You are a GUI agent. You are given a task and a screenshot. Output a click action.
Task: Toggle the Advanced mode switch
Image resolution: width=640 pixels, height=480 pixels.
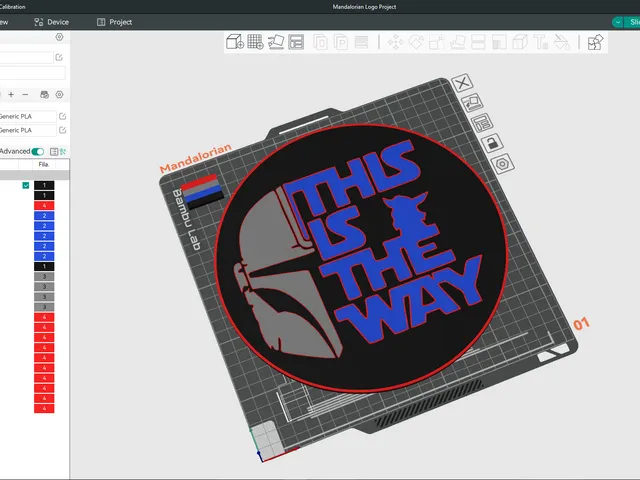38,151
